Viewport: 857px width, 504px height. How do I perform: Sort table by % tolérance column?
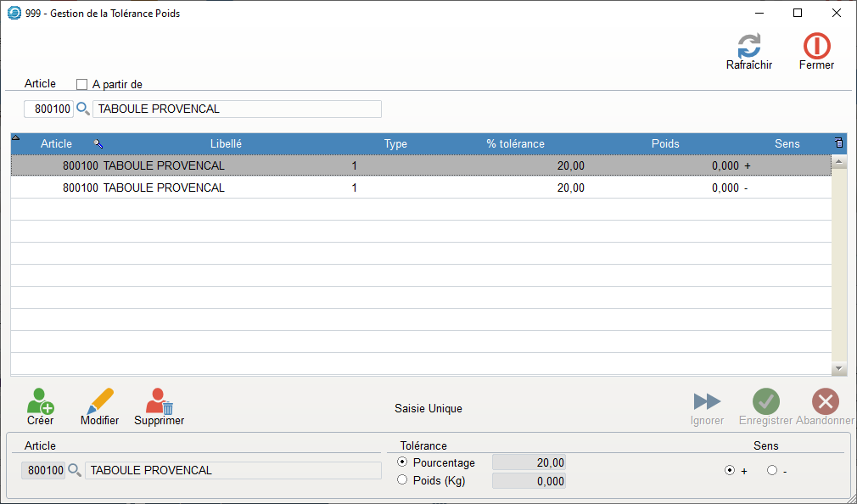click(515, 144)
